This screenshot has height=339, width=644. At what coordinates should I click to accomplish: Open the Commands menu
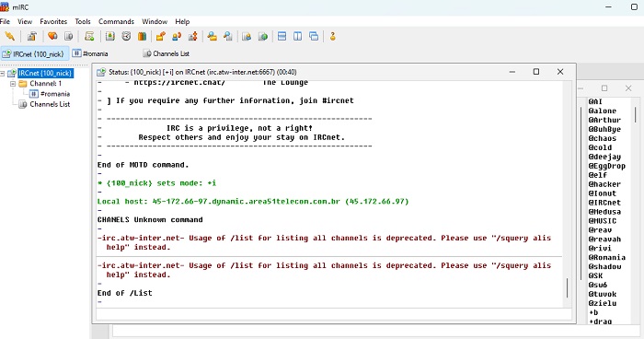click(x=116, y=21)
